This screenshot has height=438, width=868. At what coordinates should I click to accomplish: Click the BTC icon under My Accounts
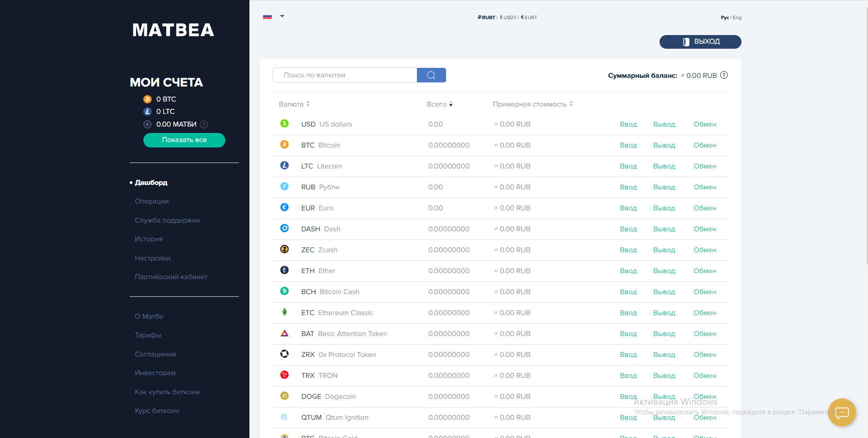(147, 99)
